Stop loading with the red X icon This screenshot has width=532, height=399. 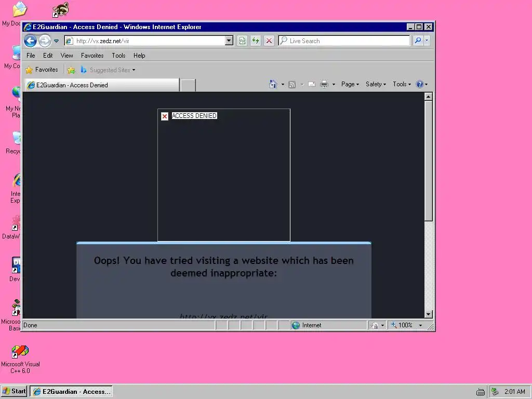point(269,41)
